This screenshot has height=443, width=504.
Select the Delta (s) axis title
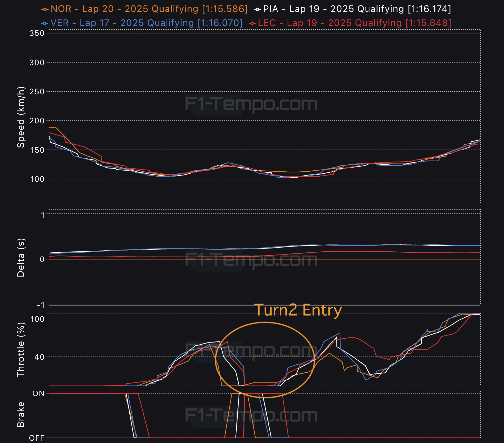(x=21, y=258)
